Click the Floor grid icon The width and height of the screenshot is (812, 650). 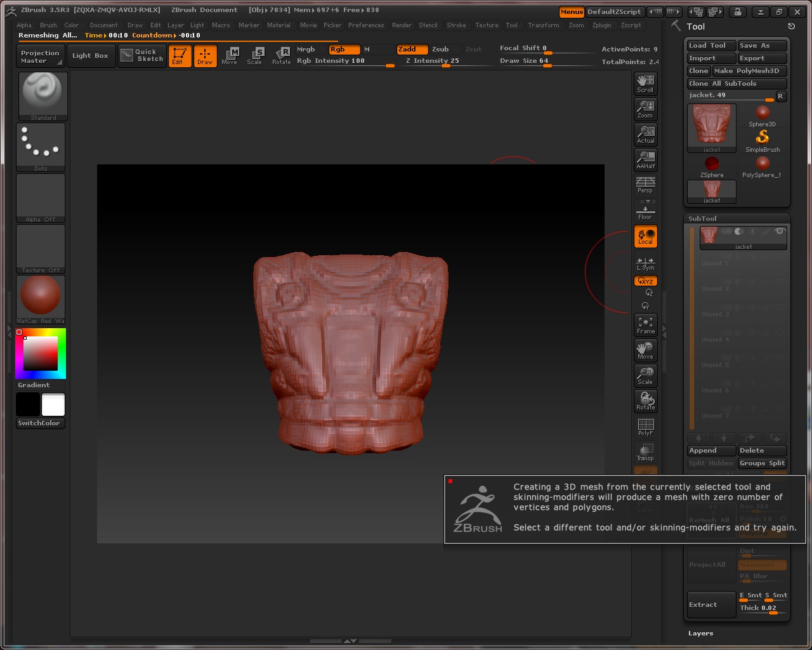point(645,211)
